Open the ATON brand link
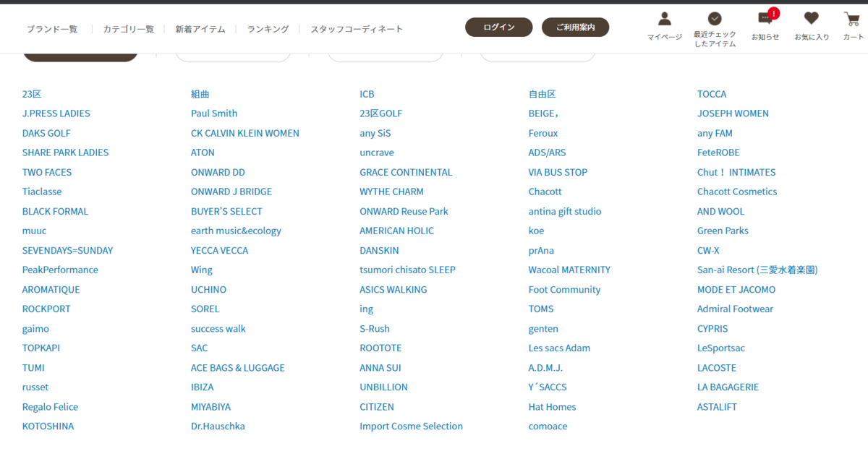 tap(203, 153)
